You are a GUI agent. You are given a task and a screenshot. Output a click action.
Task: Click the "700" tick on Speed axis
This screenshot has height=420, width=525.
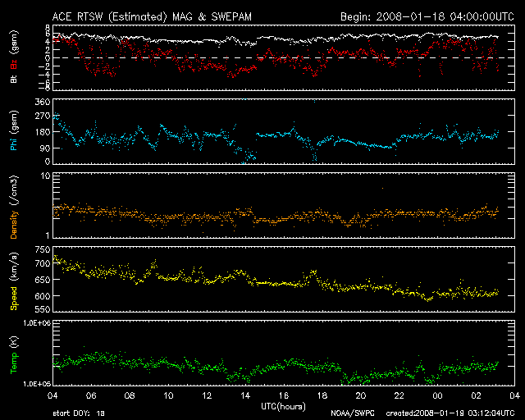43,263
